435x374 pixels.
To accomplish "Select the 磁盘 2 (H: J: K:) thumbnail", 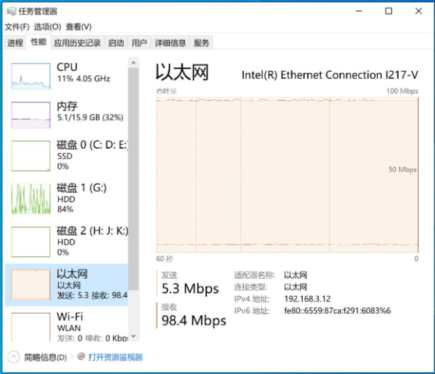I will click(31, 242).
